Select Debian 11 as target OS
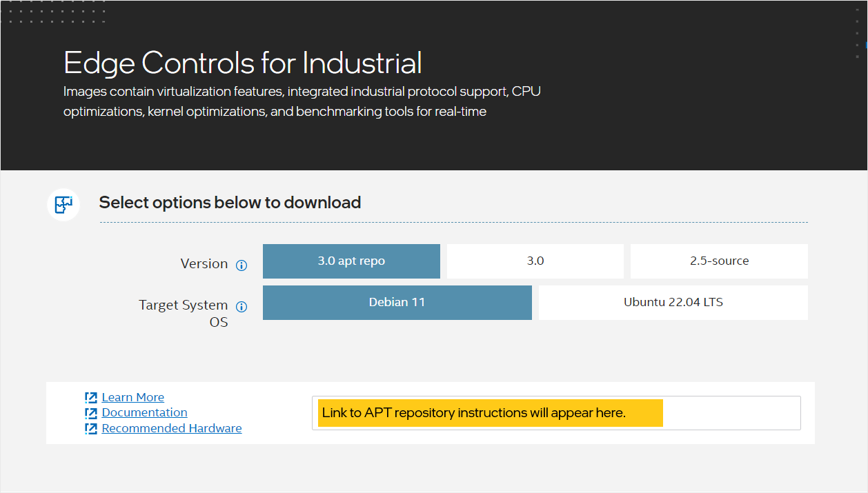The image size is (868, 493). pyautogui.click(x=397, y=303)
